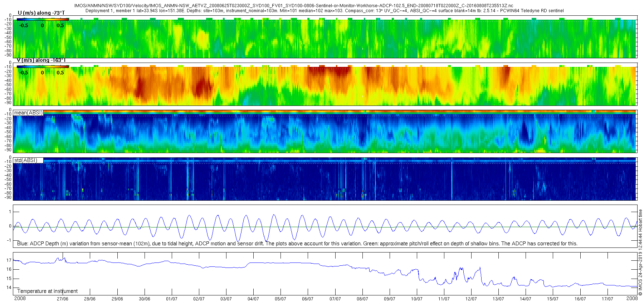Click the '17/07' date tick label
Screen dimensions: 644x304
tap(608, 299)
